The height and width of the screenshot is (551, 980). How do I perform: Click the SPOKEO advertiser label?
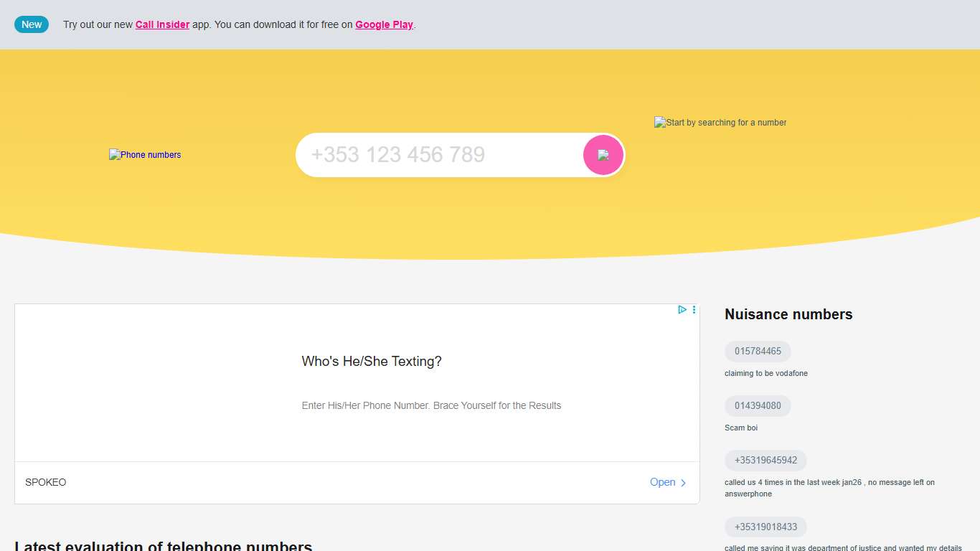coord(45,482)
